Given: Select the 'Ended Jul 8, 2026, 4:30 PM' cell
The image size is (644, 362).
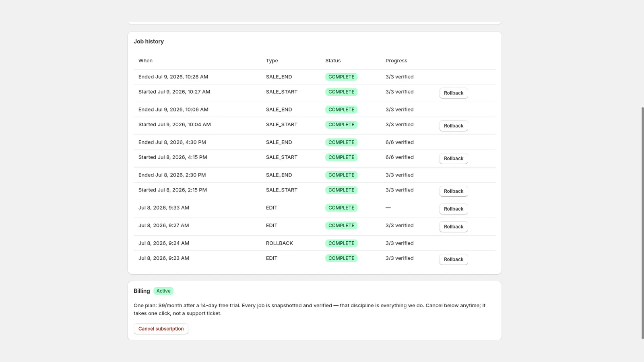Looking at the screenshot, I should coord(197,142).
